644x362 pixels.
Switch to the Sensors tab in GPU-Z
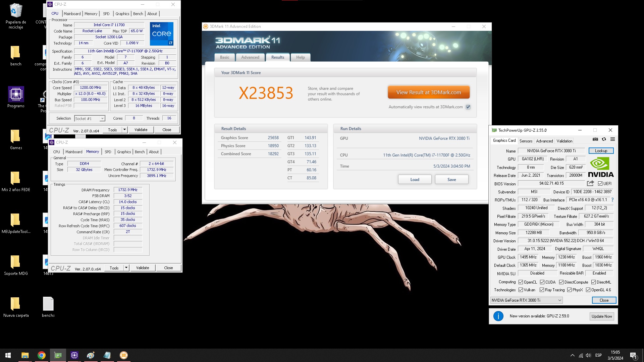526,141
